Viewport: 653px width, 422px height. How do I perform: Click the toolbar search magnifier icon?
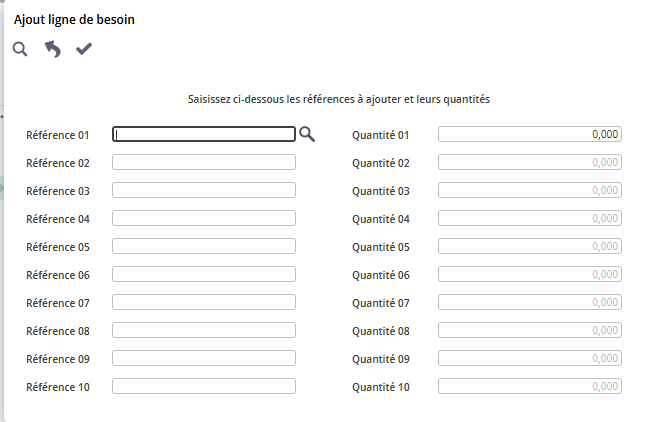click(x=20, y=49)
